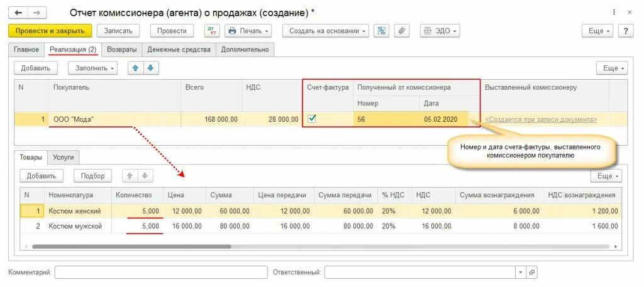The width and height of the screenshot is (644, 287).
Task: Switch to the Дополнительно tab
Action: tap(245, 50)
